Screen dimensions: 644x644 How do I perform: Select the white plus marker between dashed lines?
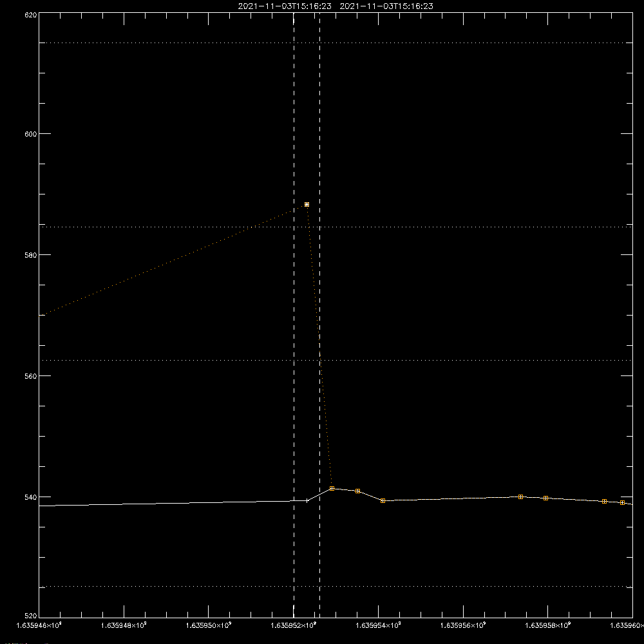[307, 500]
